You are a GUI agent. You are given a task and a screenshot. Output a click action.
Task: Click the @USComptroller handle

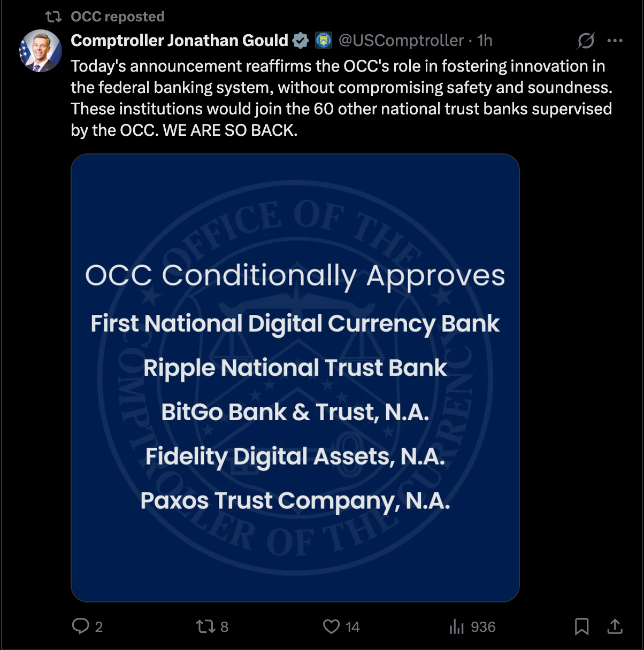[401, 41]
